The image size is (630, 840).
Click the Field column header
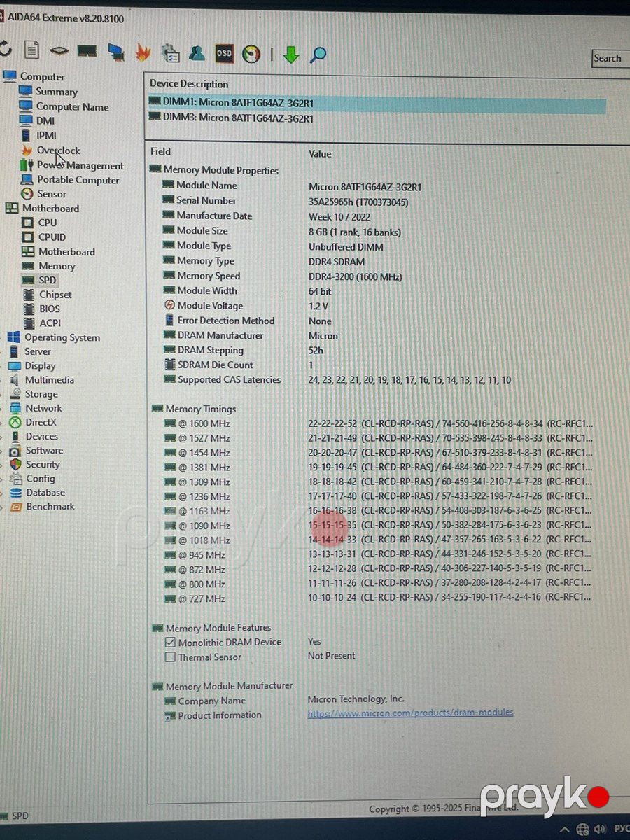coord(160,151)
